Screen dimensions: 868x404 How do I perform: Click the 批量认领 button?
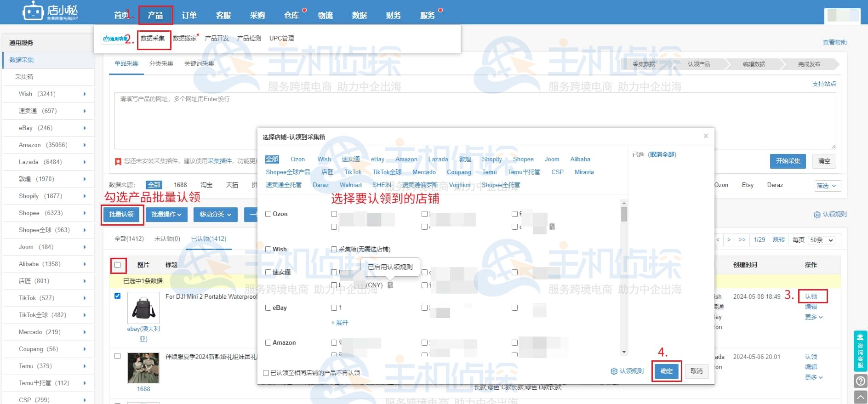122,214
